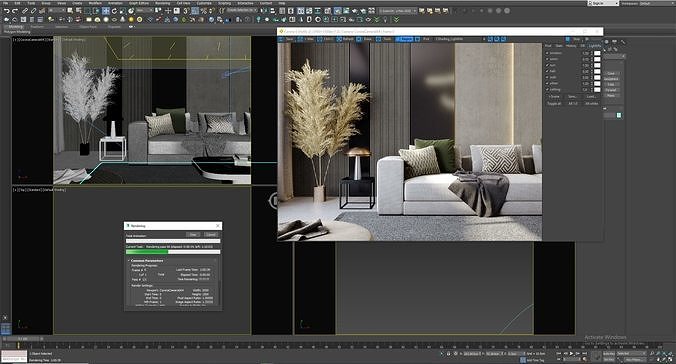Click Pause in the Rendering dialog
676x364 pixels.
193,235
